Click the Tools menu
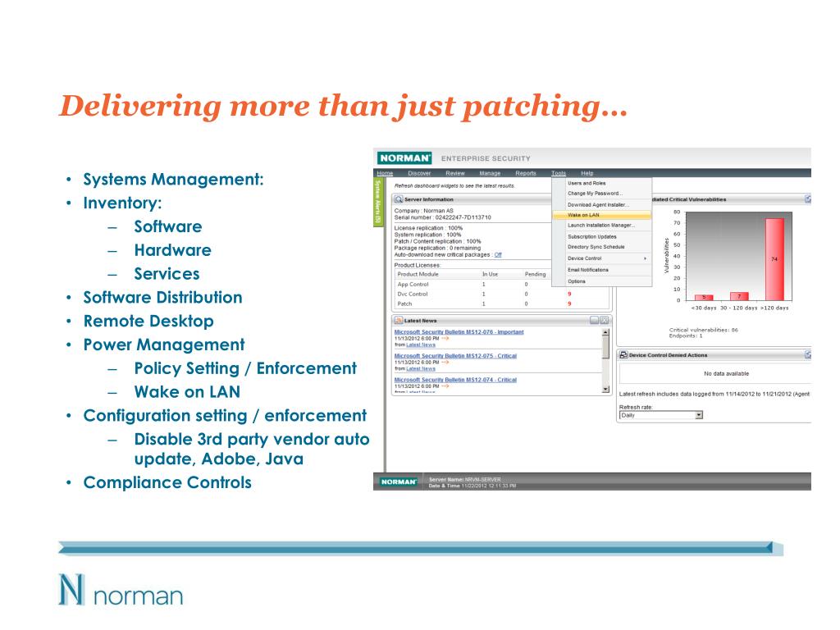 click(558, 173)
